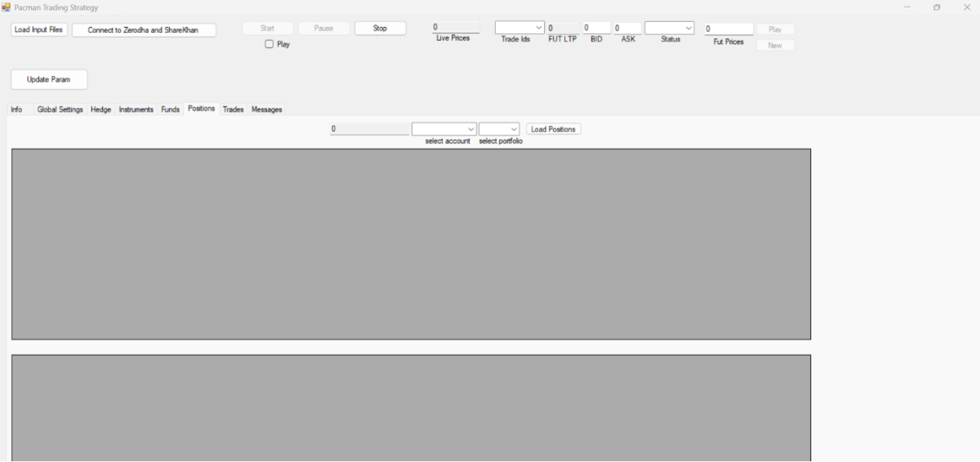Viewport: 980px width, 462px height.
Task: Click the Load Input Files button
Action: pyautogui.click(x=39, y=29)
